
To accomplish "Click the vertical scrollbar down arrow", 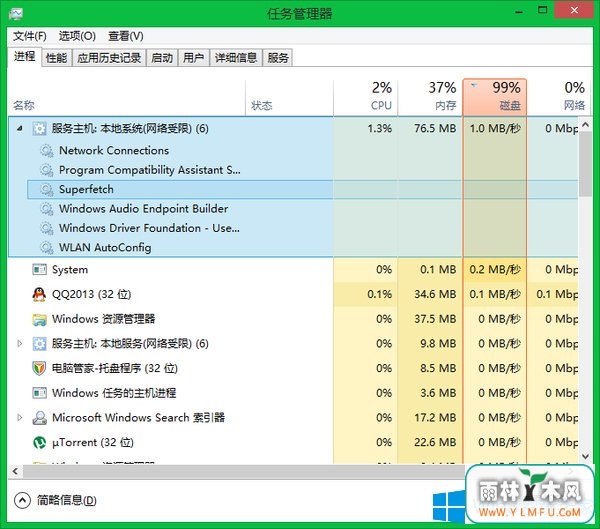I will 585,456.
